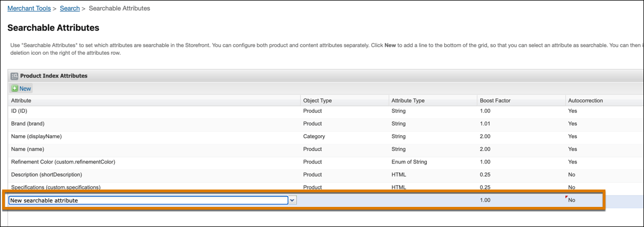644x227 pixels.
Task: Click the Name (displayName) Category row
Action: 36,136
